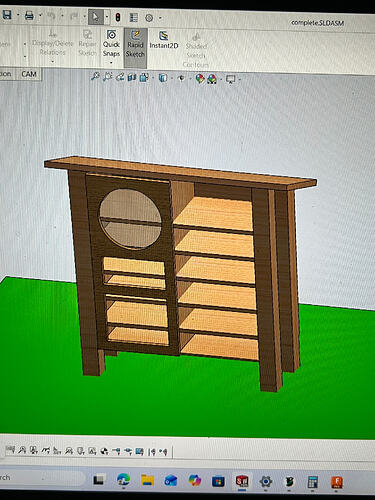Activate the Select cursor tool
Screen dimensions: 375x500
tap(96, 17)
